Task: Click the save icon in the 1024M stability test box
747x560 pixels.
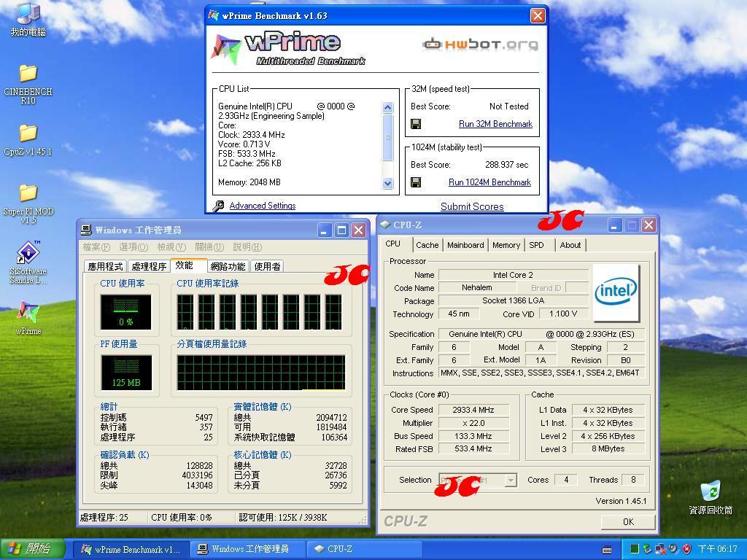Action: coord(416,182)
